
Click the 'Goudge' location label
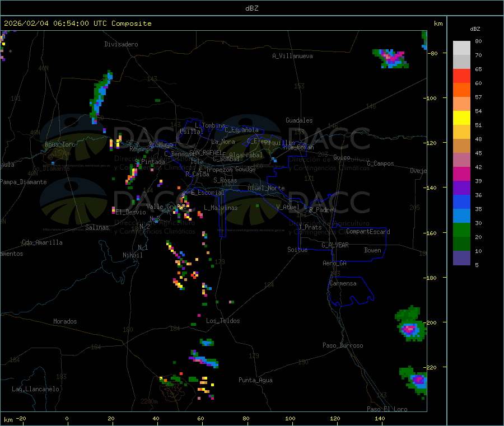[x=245, y=169]
